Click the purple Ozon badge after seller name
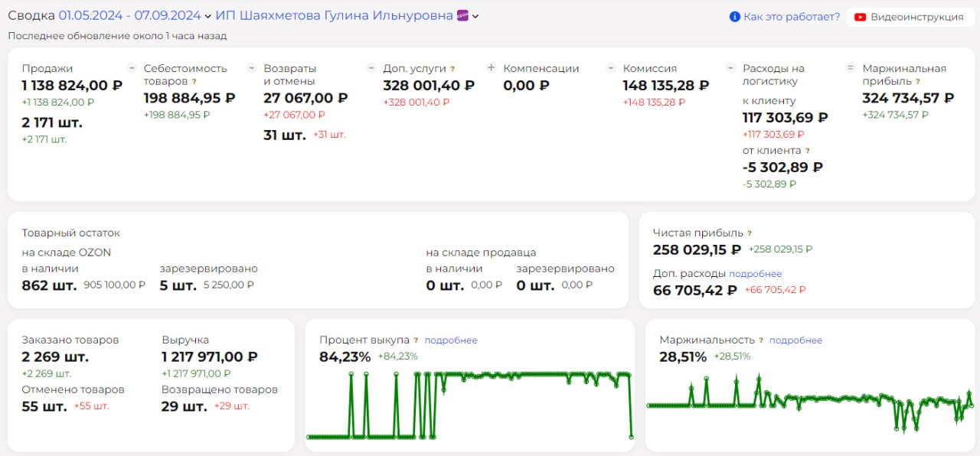Screen dimensions: 980x456 coord(462,16)
